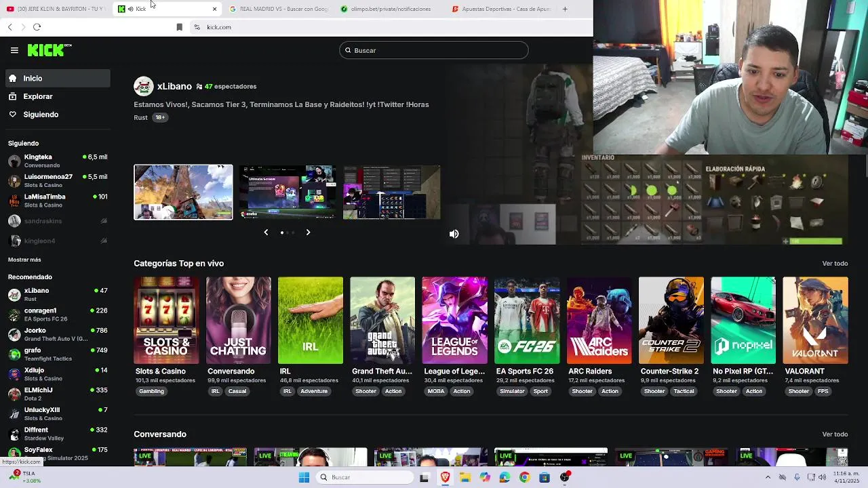Viewport: 868px width, 488px height.
Task: Open Jcorko recommended channel
Action: [58, 334]
